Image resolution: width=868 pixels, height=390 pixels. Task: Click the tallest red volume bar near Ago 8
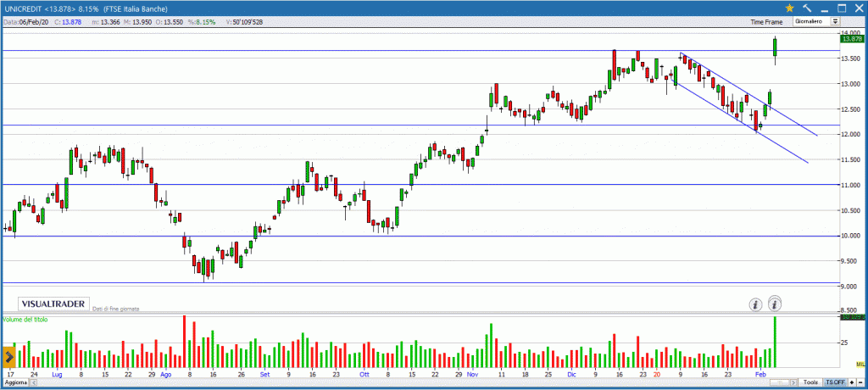pyautogui.click(x=184, y=341)
